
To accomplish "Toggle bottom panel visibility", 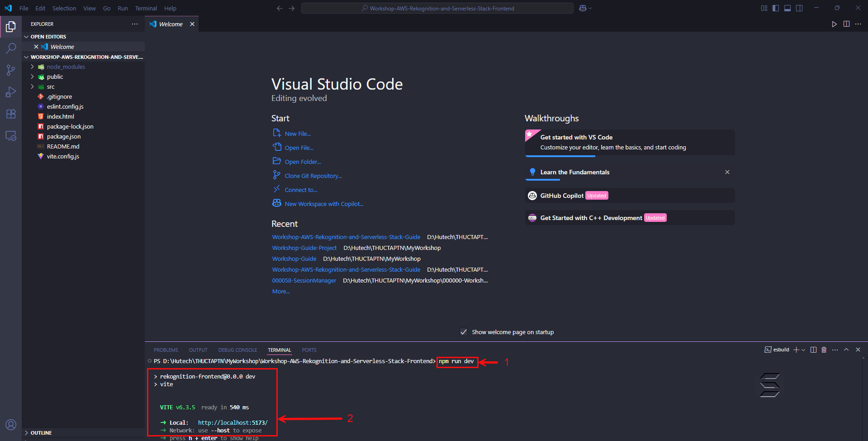I will click(x=787, y=8).
